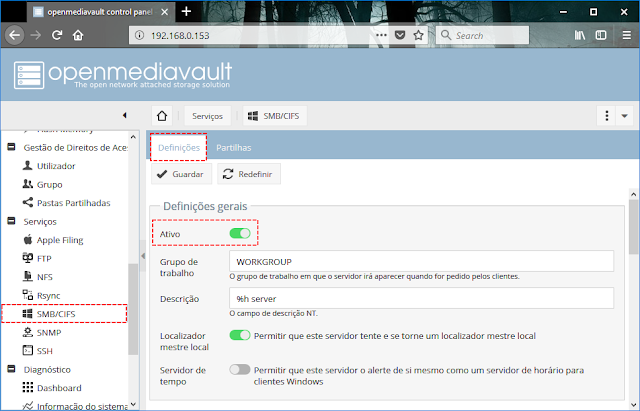Maximize the Firefox window
The width and height of the screenshot is (640, 411).
(593, 12)
